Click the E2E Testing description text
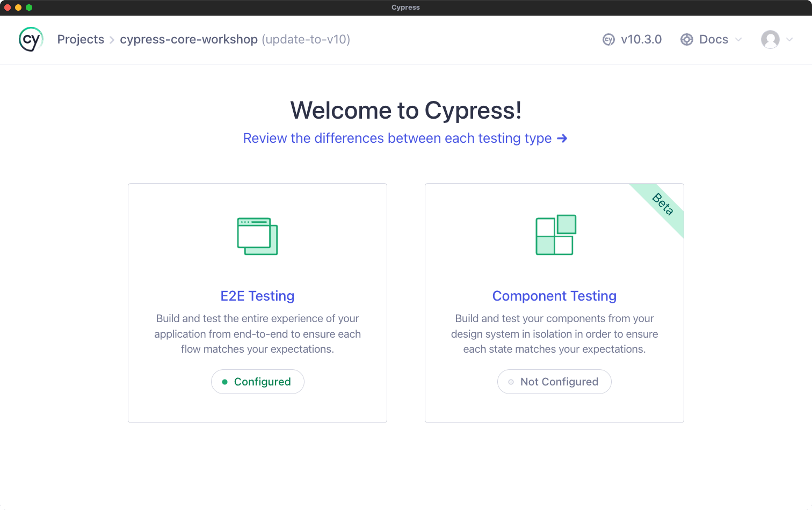The height and width of the screenshot is (510, 812). [258, 334]
